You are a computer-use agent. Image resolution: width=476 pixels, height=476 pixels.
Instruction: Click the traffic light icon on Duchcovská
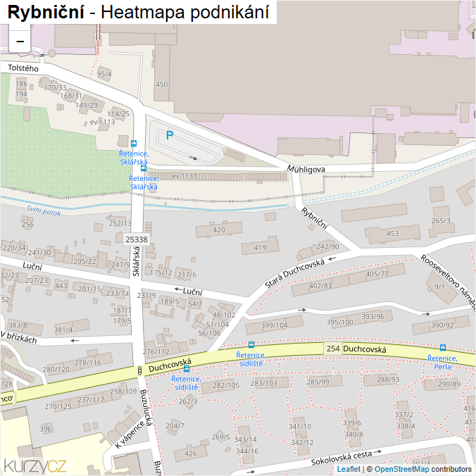[x=139, y=370]
